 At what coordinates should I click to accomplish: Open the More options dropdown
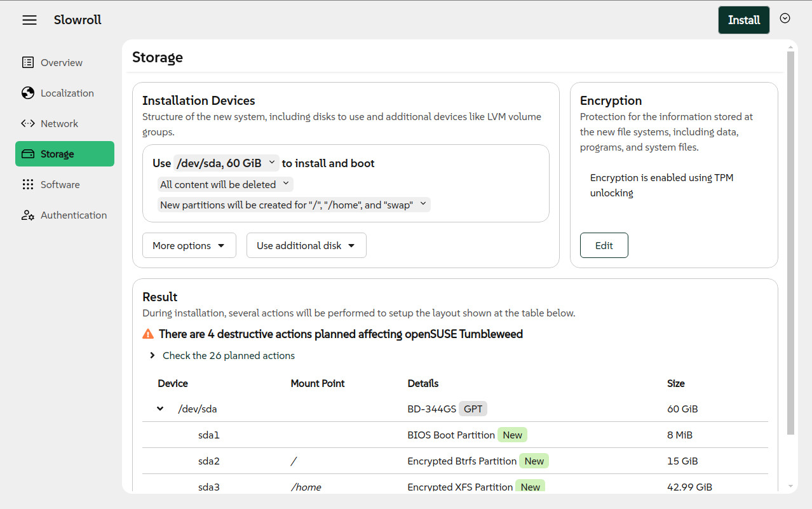click(189, 245)
